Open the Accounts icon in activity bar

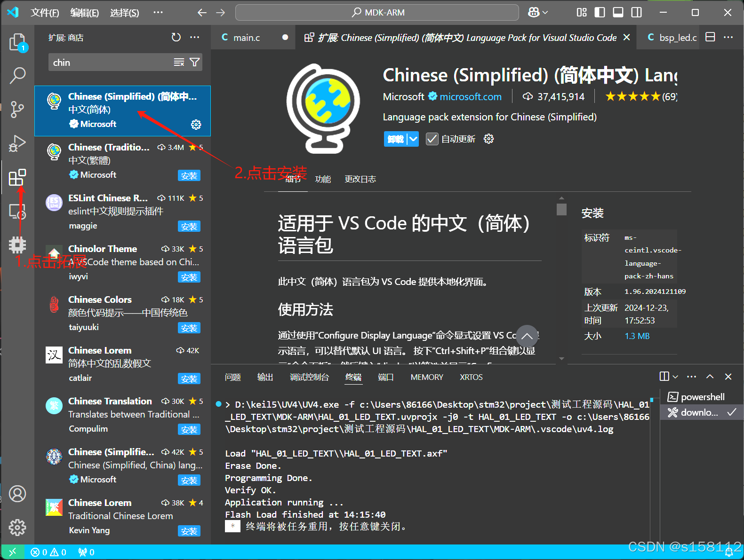(18, 494)
